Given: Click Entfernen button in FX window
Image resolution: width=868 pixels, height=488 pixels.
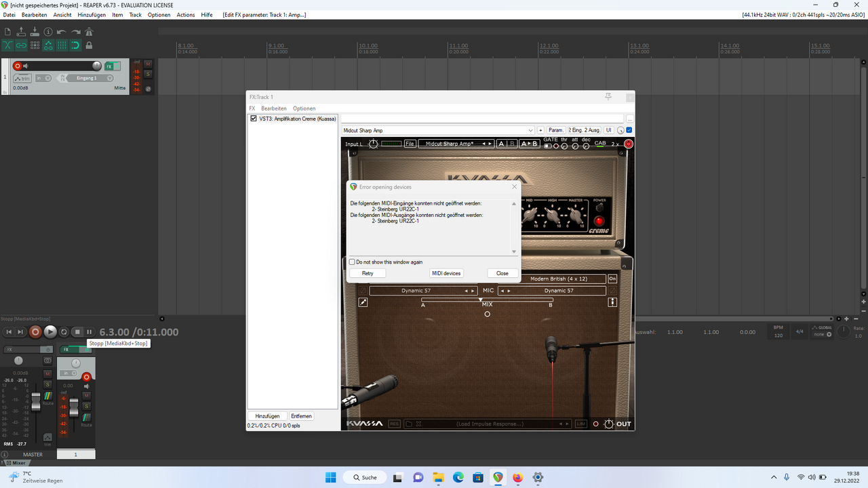Looking at the screenshot, I should click(301, 416).
